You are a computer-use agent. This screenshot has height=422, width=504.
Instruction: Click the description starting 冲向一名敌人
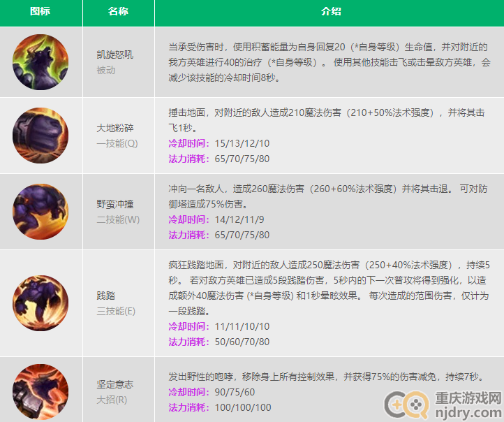[328, 196]
